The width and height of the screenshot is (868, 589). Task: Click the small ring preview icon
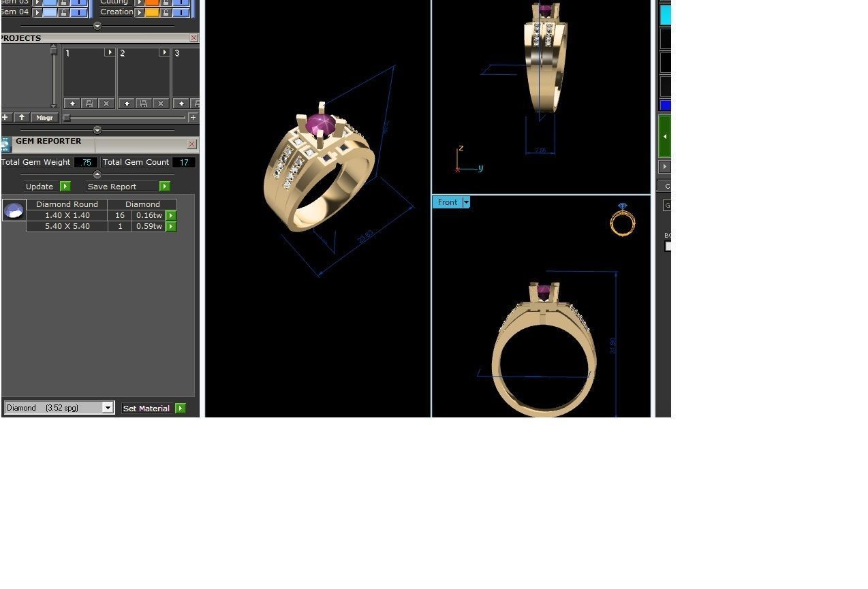(x=623, y=219)
